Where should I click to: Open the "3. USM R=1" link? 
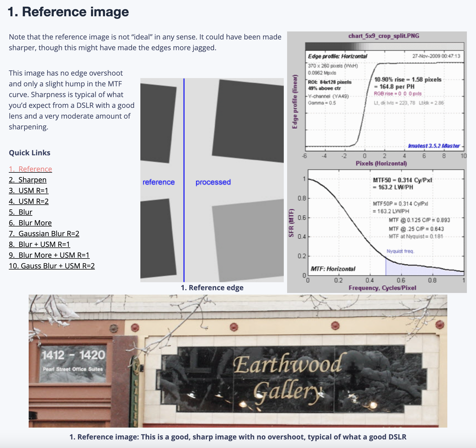[x=29, y=190]
